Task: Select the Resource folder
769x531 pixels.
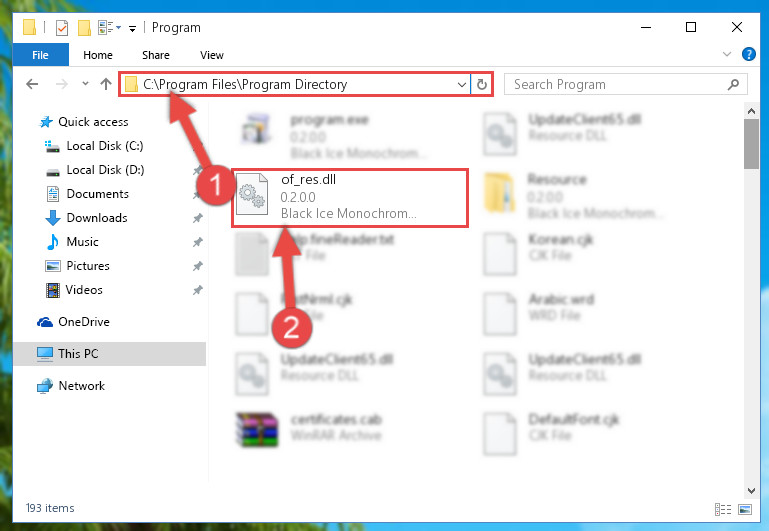Action: (x=573, y=196)
